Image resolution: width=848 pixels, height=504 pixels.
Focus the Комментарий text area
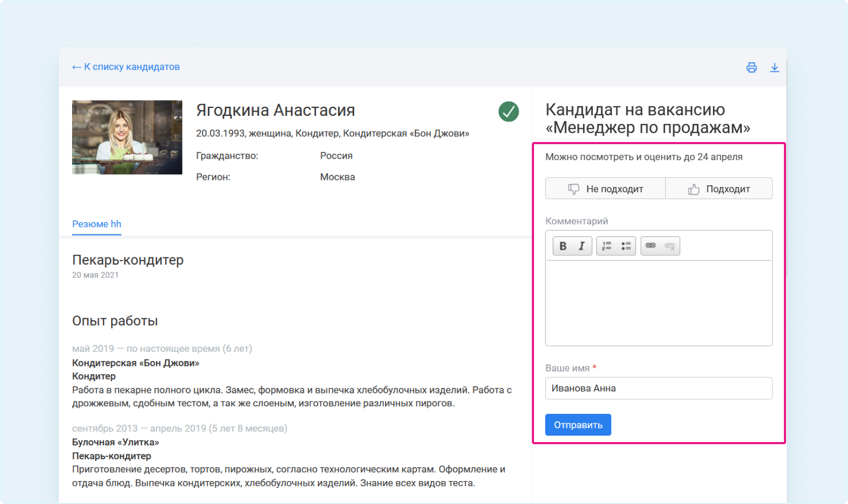pos(658,302)
